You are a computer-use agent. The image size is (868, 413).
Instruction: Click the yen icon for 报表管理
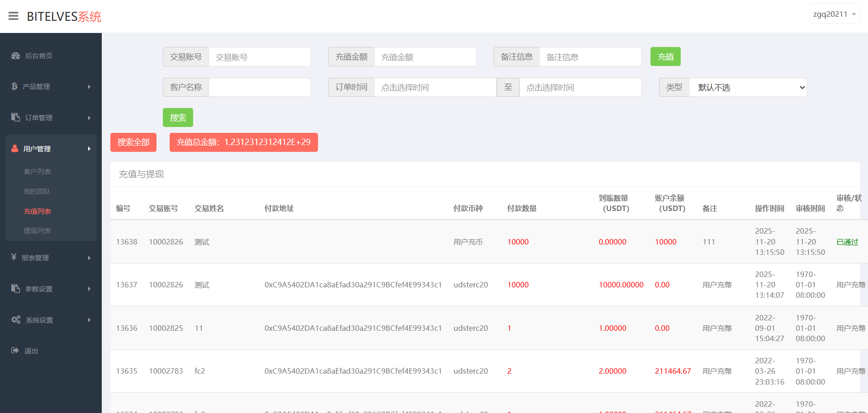click(x=14, y=257)
